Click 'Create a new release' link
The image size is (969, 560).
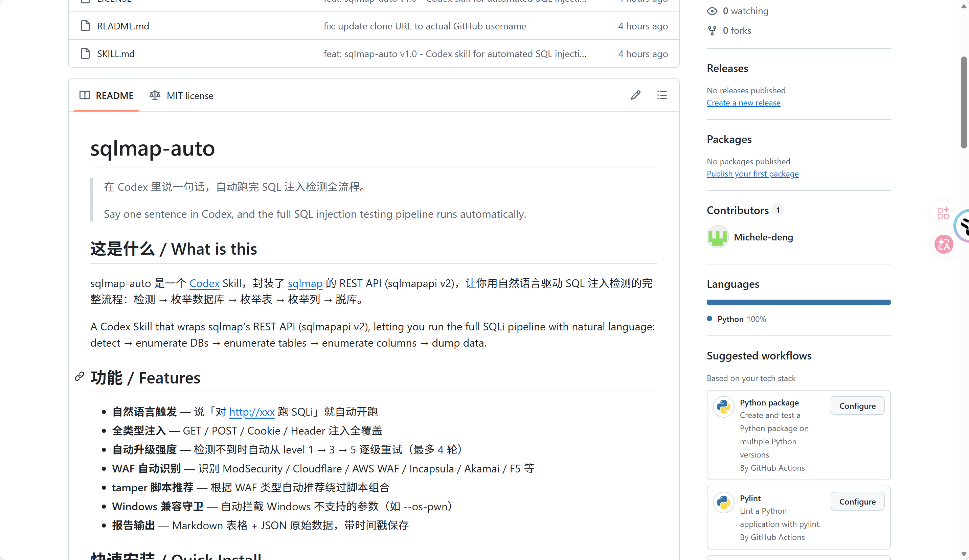[744, 102]
